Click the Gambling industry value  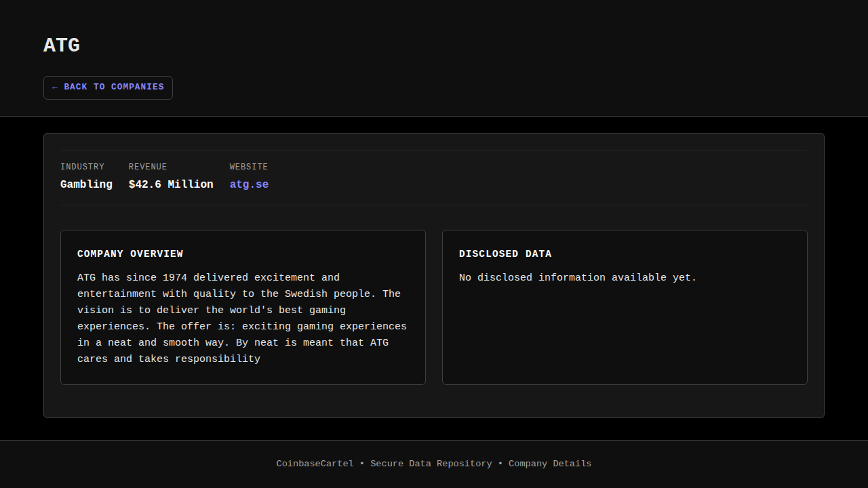pos(86,184)
